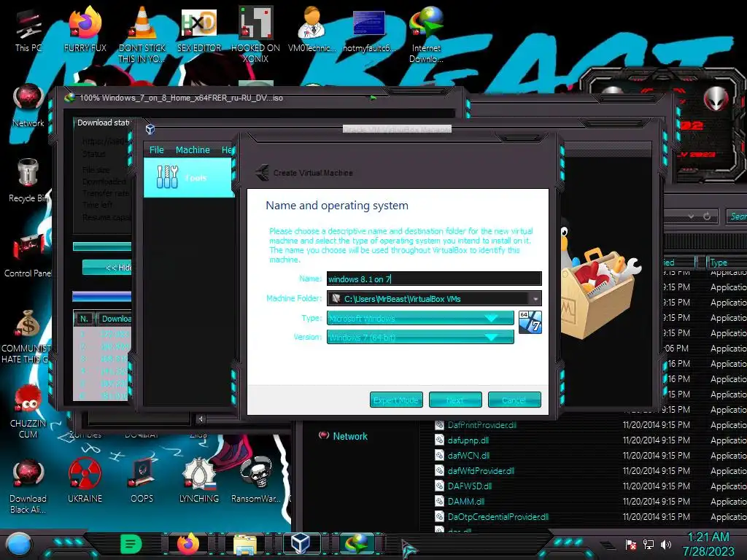This screenshot has height=560, width=747.
Task: Select the dafWCN.dll file
Action: pyautogui.click(x=468, y=456)
